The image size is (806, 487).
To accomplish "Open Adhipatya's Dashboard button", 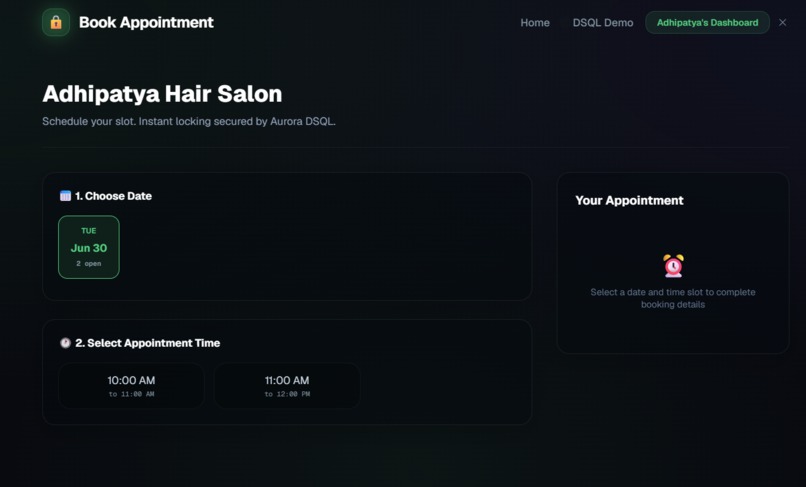I will pyautogui.click(x=707, y=23).
